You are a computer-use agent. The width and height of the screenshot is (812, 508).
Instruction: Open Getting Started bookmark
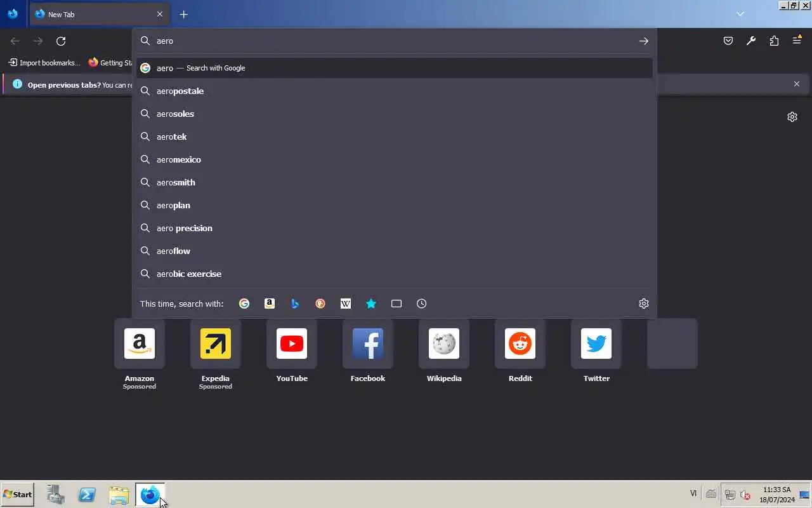point(110,63)
